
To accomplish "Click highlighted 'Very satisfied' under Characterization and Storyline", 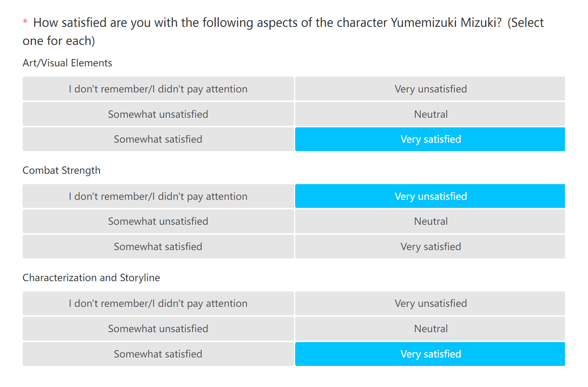I will click(x=430, y=354).
